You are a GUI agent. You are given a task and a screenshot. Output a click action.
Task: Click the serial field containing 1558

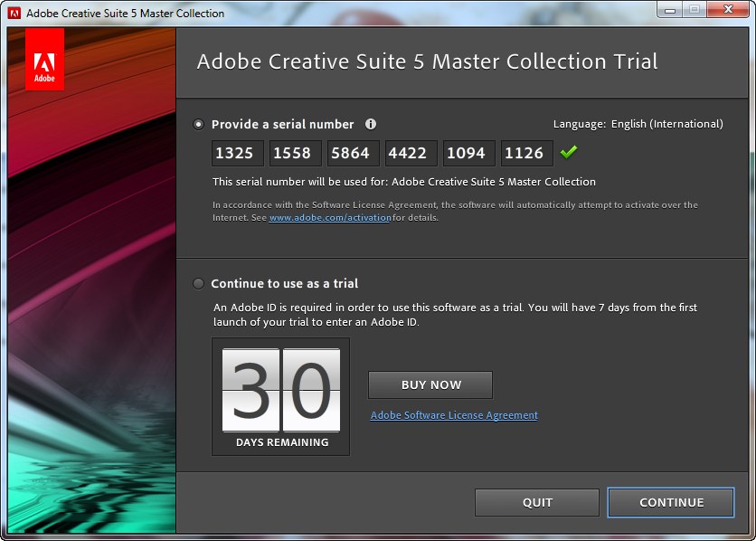pyautogui.click(x=296, y=153)
